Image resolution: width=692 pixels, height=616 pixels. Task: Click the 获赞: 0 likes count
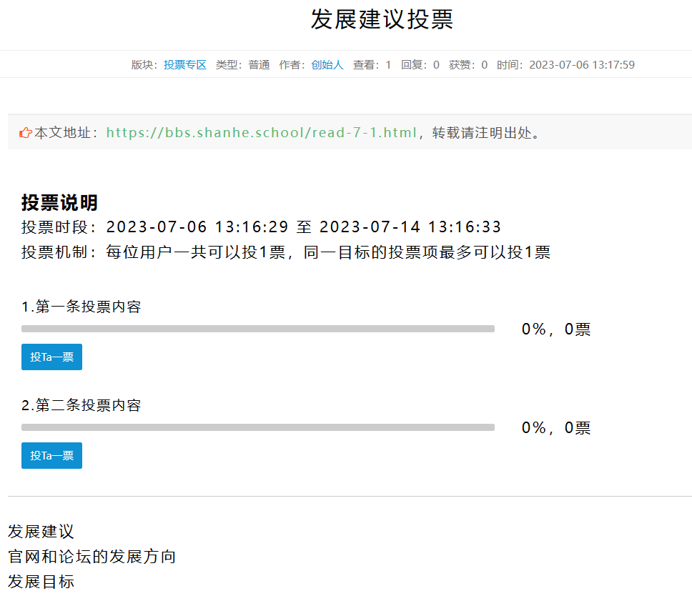coord(468,65)
